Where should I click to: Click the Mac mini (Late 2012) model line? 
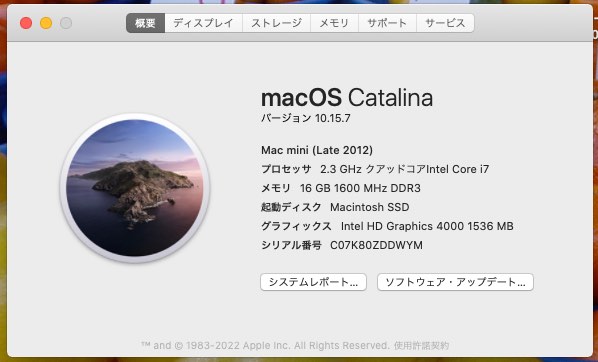click(317, 150)
